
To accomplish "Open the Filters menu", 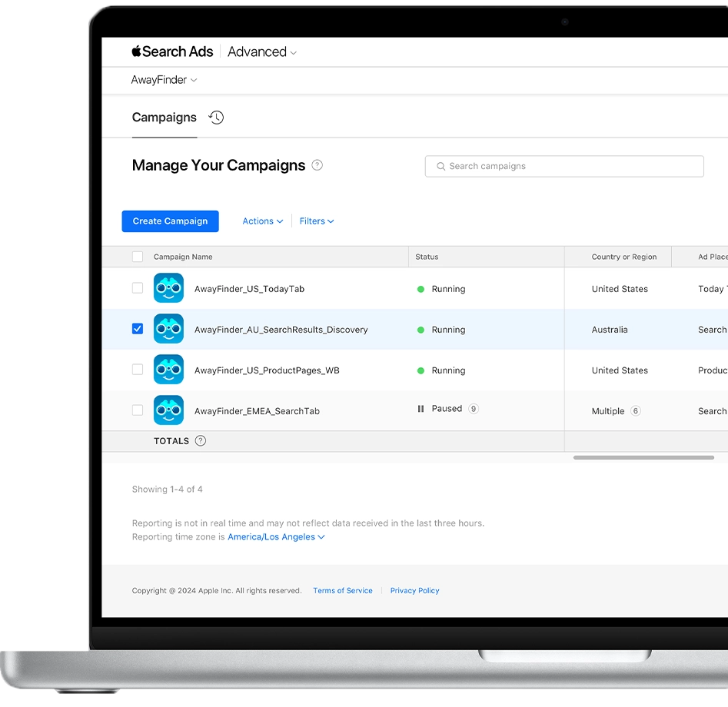I will (x=317, y=221).
